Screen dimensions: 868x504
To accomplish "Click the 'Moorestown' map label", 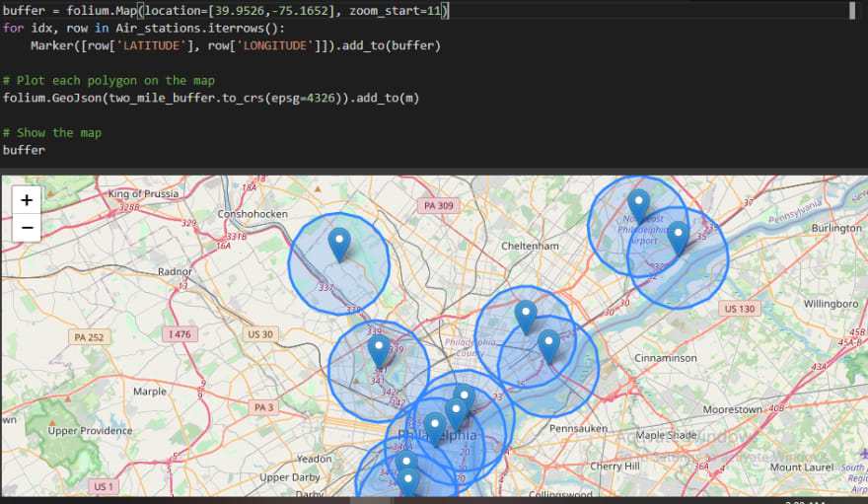I will (x=732, y=409).
